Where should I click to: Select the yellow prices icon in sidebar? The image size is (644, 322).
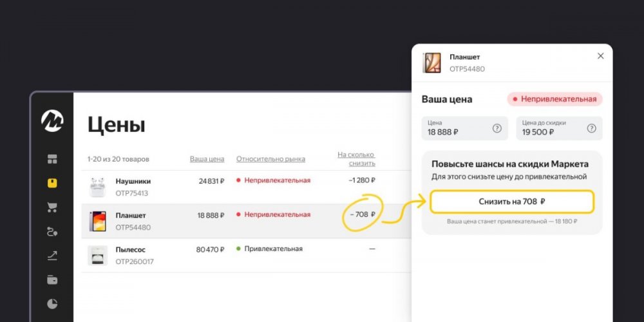pos(52,183)
